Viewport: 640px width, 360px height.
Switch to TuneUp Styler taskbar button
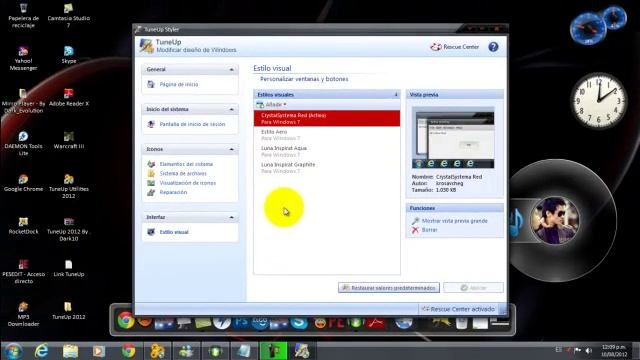point(302,351)
